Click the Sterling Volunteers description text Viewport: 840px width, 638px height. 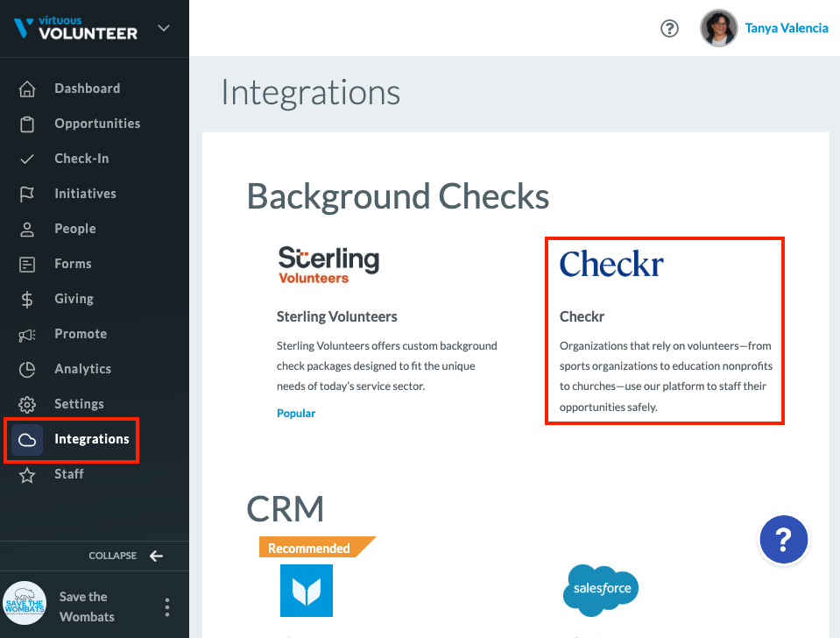coord(387,366)
